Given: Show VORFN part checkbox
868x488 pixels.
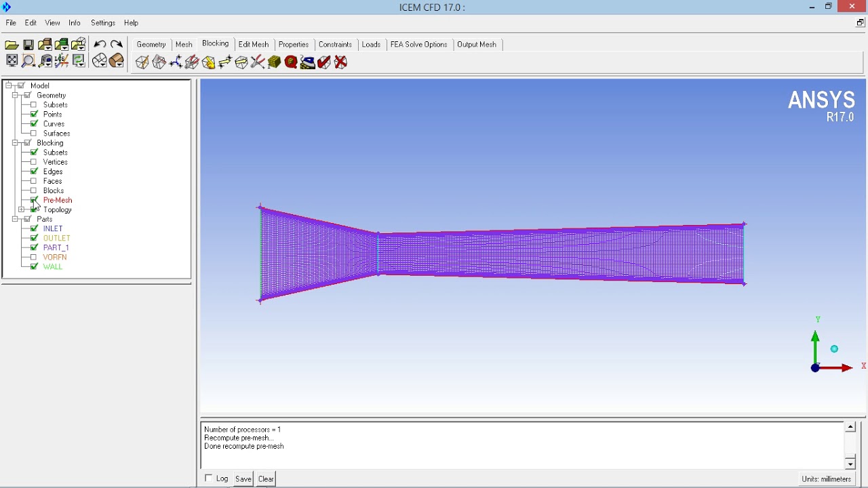Looking at the screenshot, I should [x=34, y=258].
